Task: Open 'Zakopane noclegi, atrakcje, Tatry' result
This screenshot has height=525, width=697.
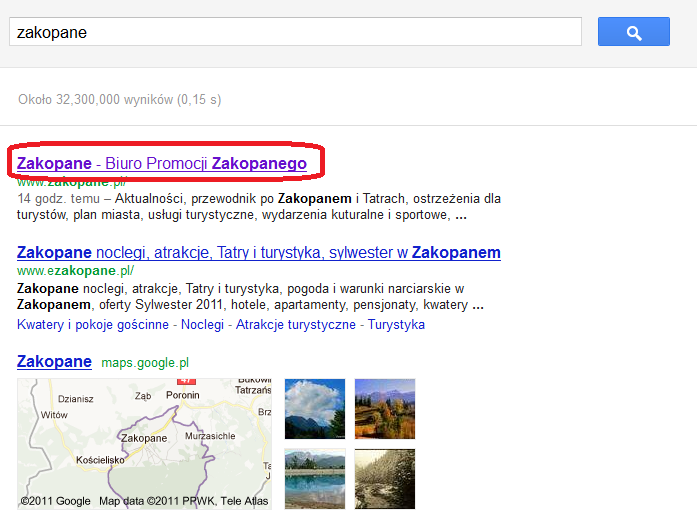Action: pos(259,252)
